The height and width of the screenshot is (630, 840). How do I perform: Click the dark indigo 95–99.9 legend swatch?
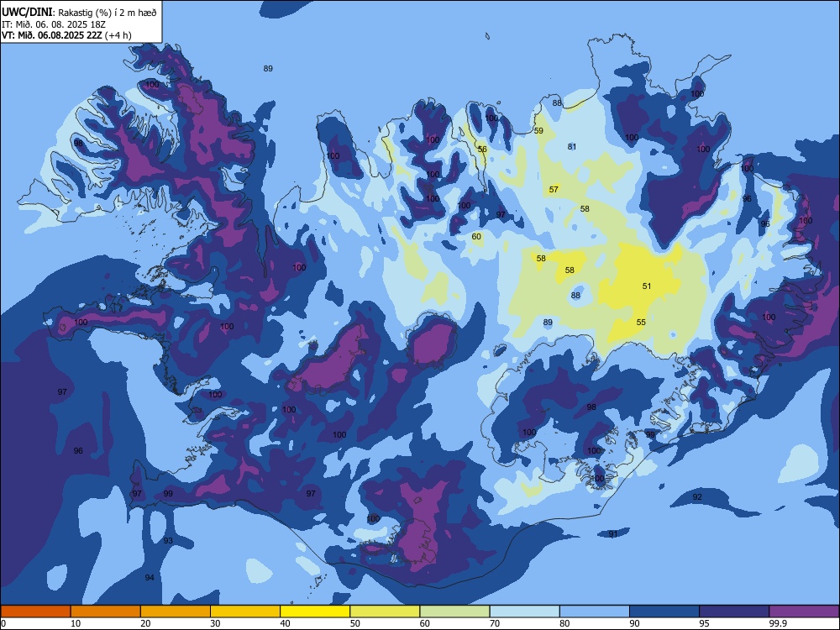tap(734, 612)
